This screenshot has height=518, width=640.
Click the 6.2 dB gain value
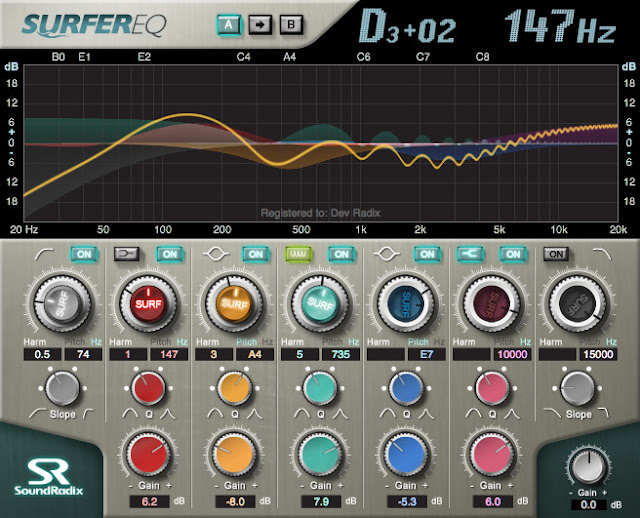[x=149, y=501]
